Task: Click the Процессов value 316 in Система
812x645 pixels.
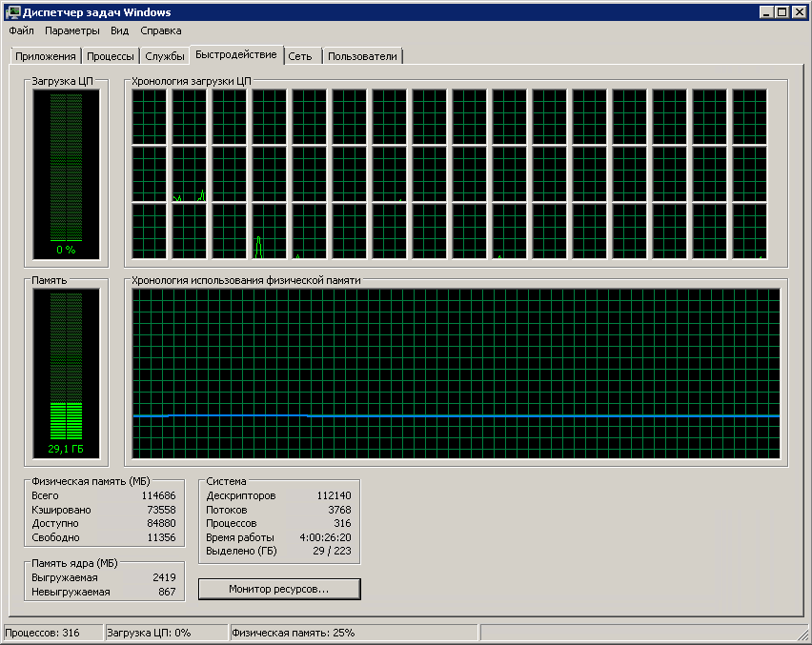Action: pos(342,523)
